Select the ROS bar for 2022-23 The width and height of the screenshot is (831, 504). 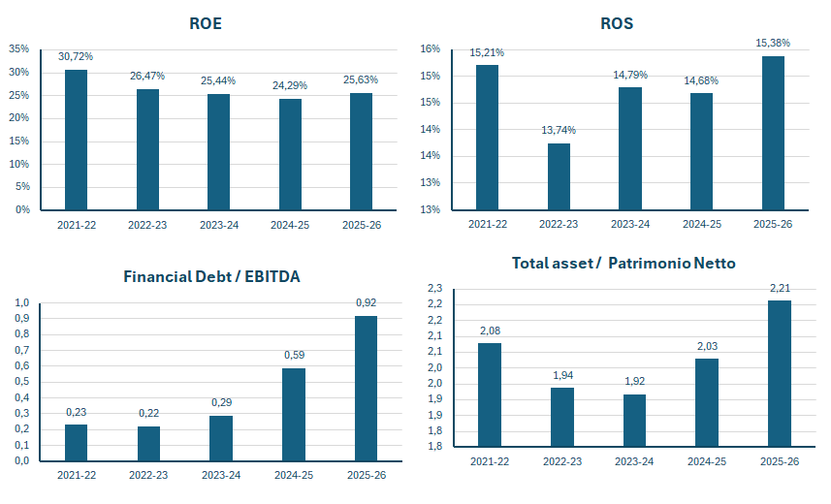[559, 177]
